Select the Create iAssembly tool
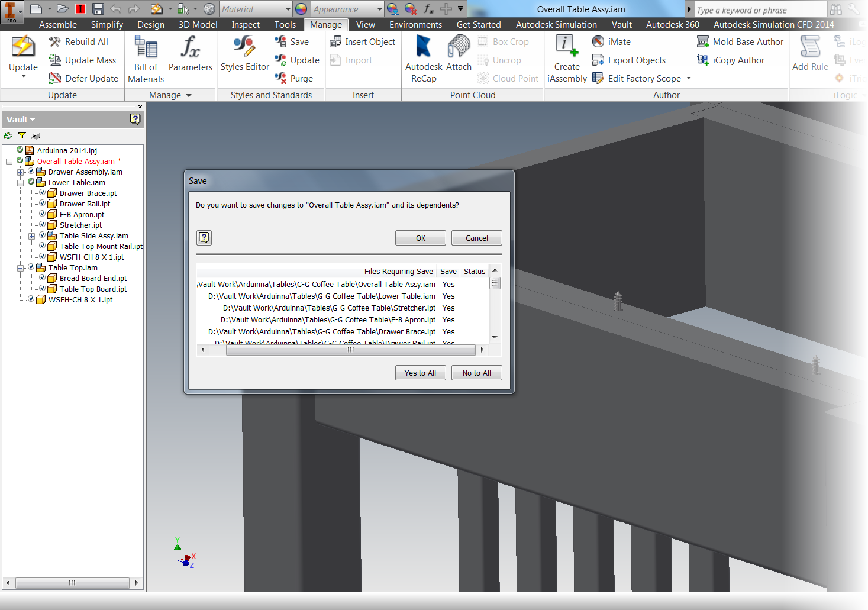This screenshot has height=610, width=868. 566,56
